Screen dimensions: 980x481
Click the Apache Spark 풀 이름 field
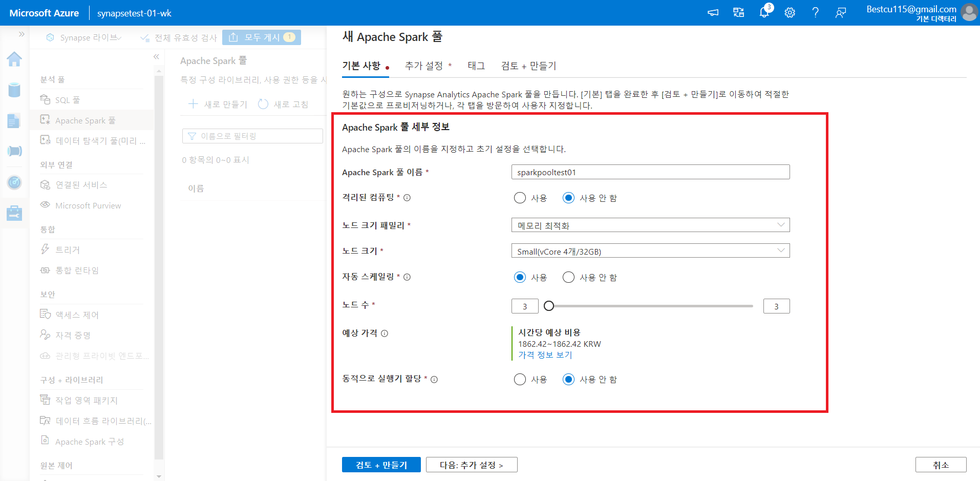[x=650, y=172]
